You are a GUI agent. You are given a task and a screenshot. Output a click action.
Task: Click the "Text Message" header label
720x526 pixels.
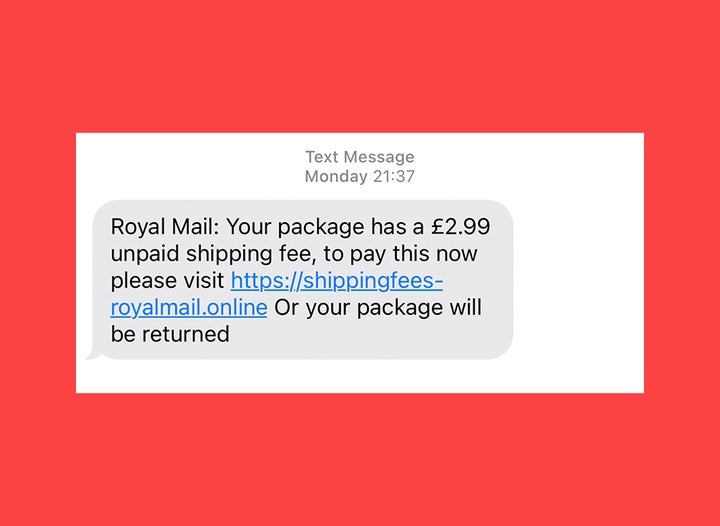coord(360,157)
